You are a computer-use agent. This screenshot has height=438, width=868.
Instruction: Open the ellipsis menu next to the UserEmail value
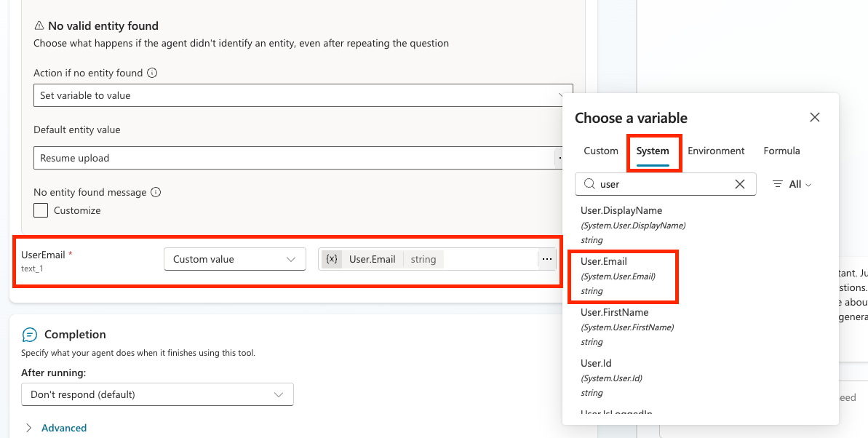(546, 259)
